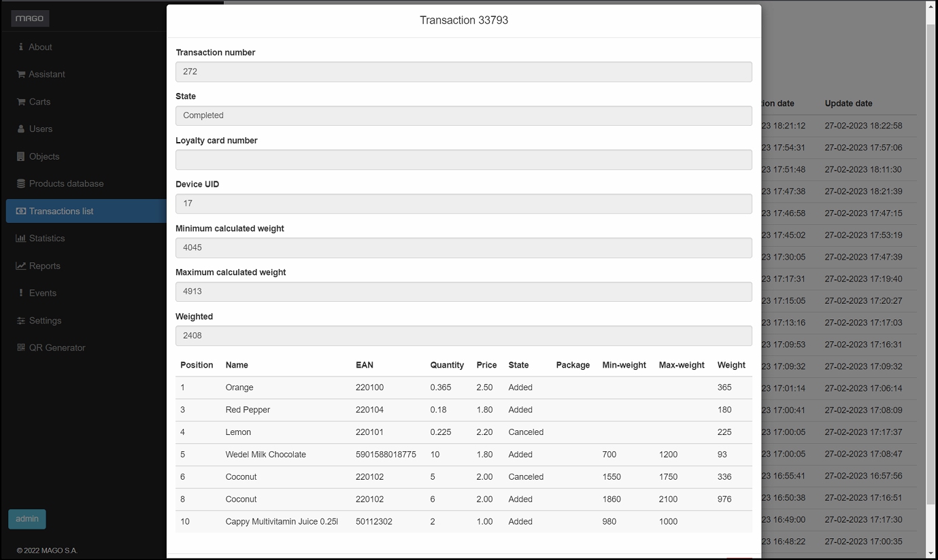938x560 pixels.
Task: Click the admin user button
Action: pos(27,519)
